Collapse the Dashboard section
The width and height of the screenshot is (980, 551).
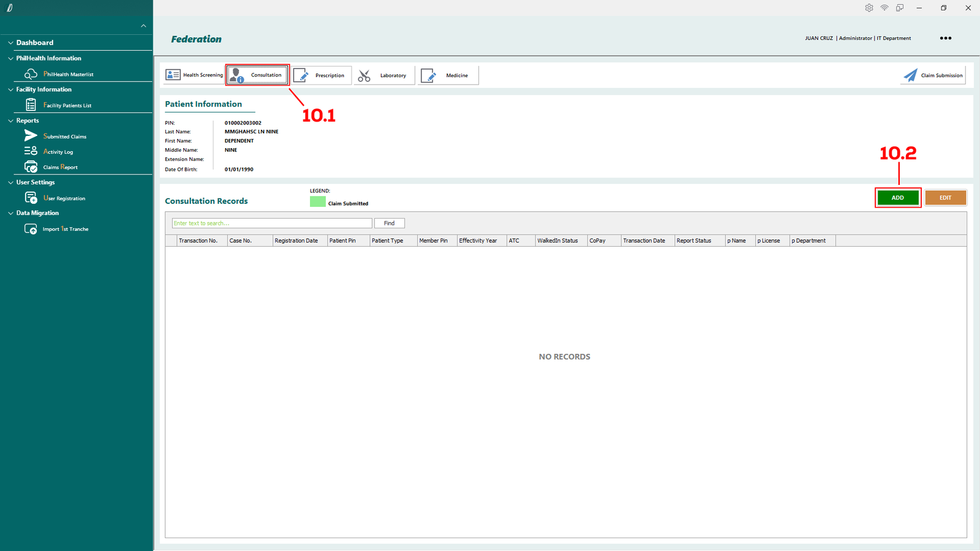tap(10, 43)
